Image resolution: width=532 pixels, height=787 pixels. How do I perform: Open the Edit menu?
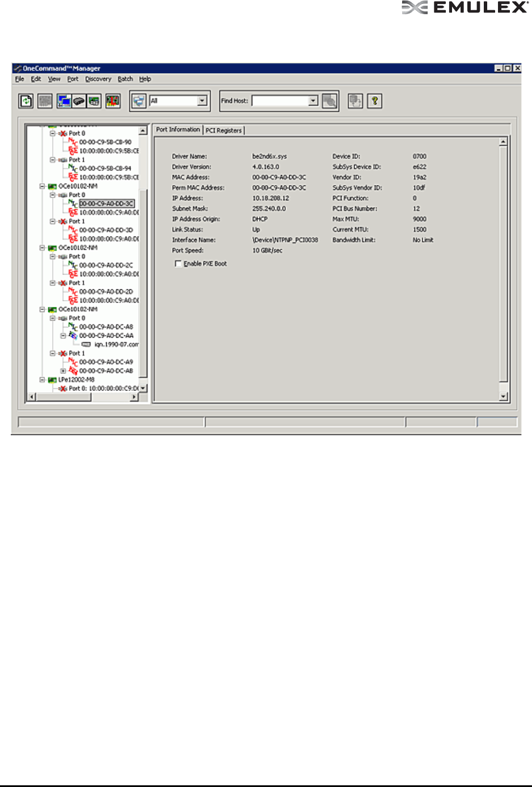click(x=36, y=79)
